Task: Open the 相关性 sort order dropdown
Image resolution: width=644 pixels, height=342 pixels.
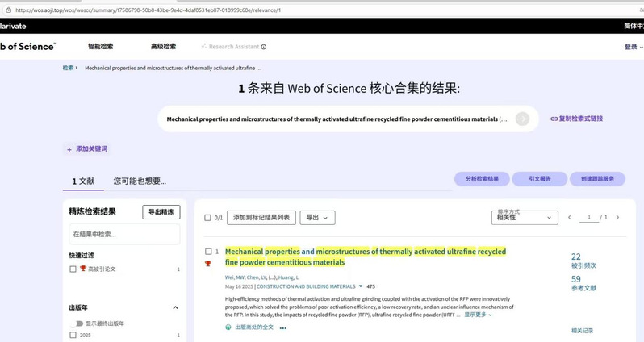Action: point(525,218)
